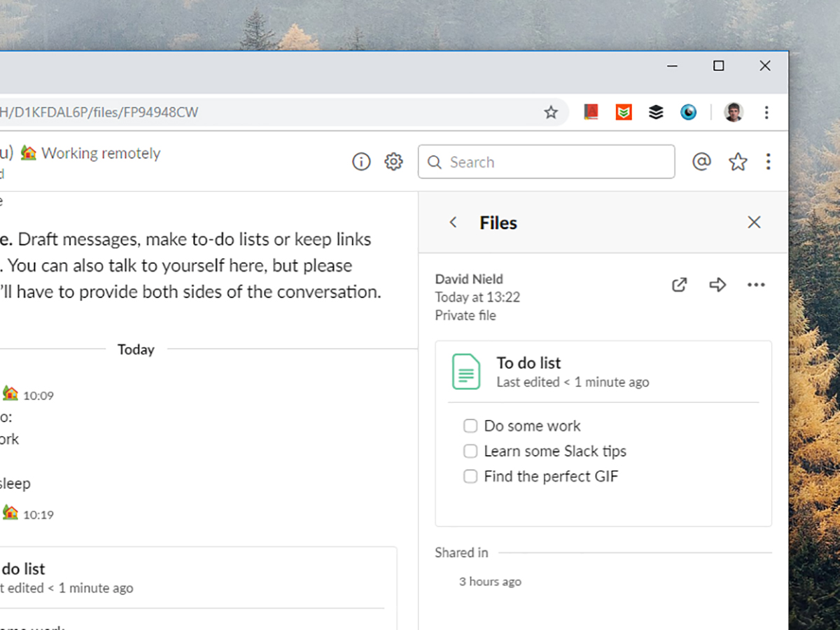This screenshot has width=840, height=630.
Task: Bookmark page with address bar star
Action: [x=551, y=112]
